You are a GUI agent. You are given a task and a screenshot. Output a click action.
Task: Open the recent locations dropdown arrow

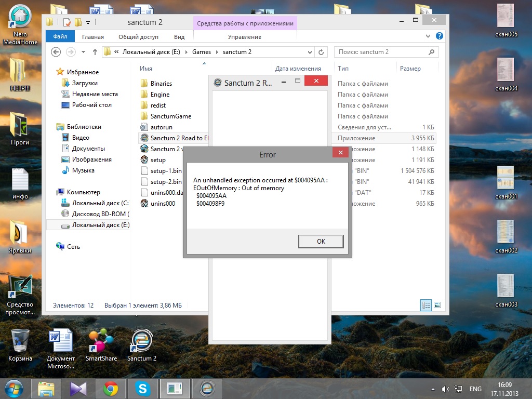(83, 52)
